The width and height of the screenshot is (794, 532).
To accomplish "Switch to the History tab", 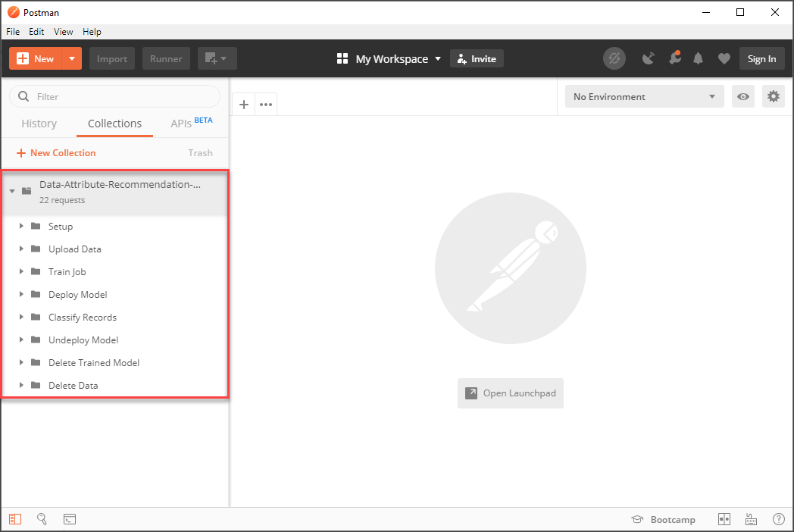I will tap(39, 124).
